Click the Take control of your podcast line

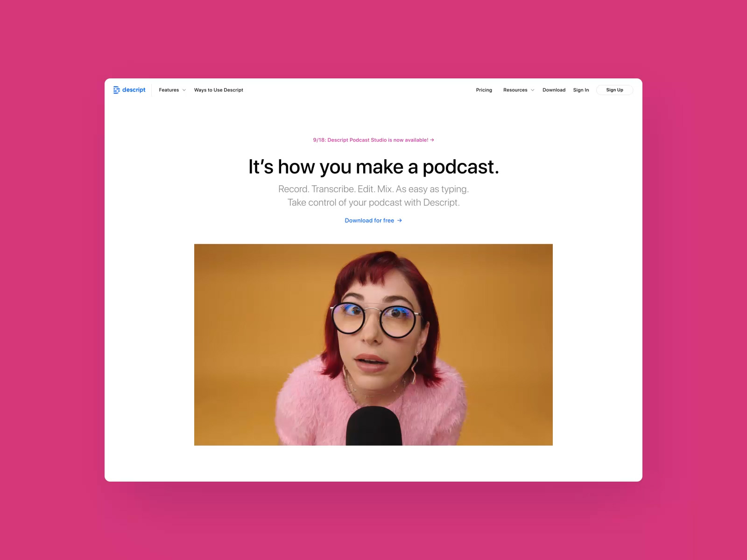(373, 203)
